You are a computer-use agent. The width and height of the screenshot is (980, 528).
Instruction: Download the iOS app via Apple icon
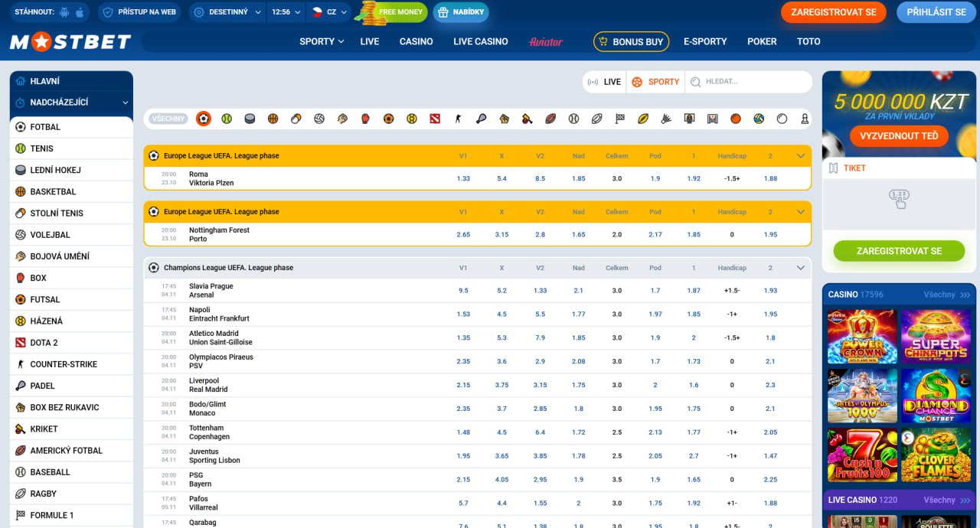80,12
